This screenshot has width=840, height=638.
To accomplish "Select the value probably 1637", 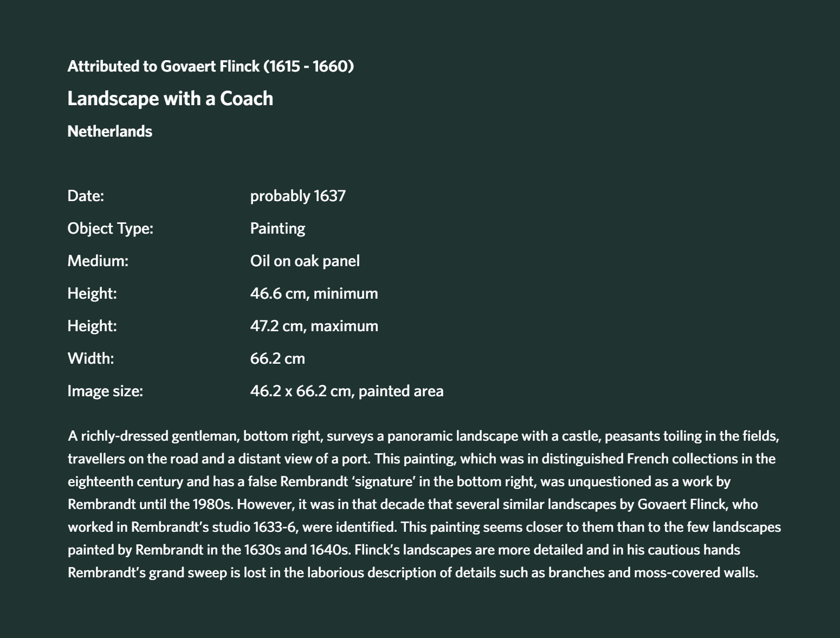I will 298,196.
